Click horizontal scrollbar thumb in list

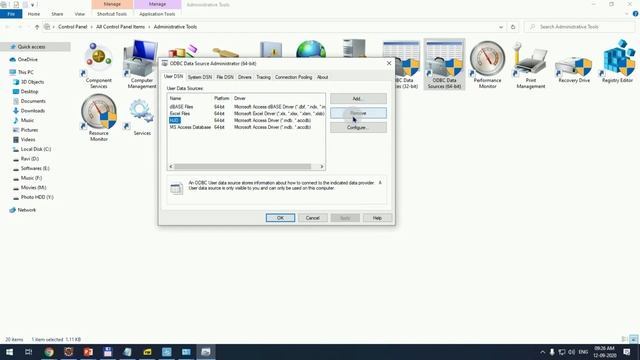242,167
